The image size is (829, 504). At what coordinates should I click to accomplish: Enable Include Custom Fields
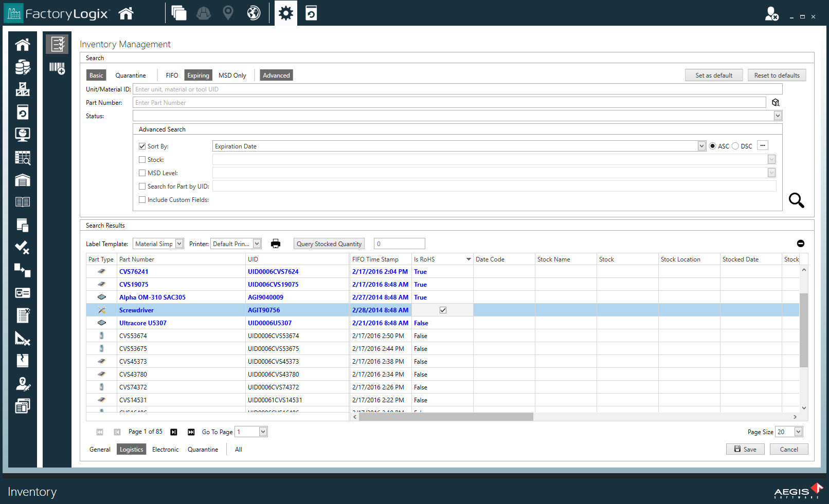(x=142, y=199)
